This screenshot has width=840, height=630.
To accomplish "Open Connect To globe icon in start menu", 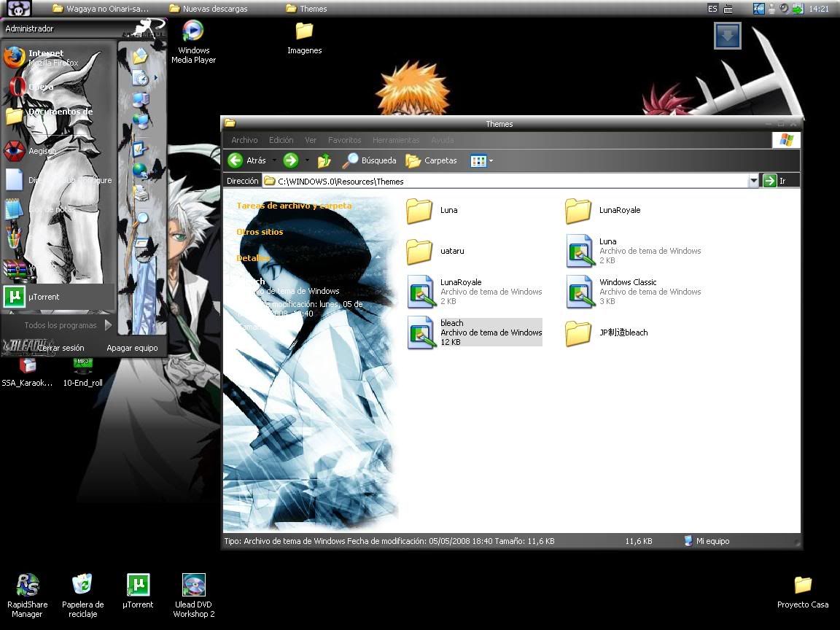I will (x=140, y=171).
